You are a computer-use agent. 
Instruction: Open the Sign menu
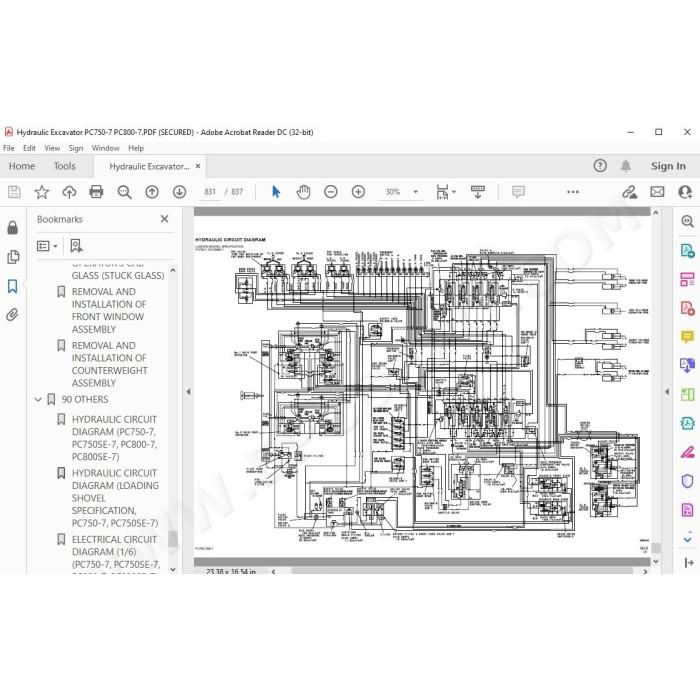76,148
